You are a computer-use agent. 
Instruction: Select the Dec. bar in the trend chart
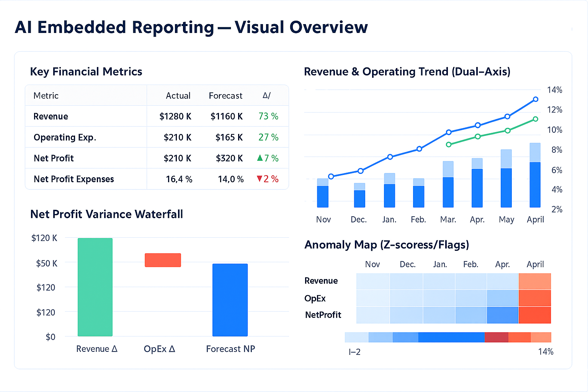[x=359, y=195]
